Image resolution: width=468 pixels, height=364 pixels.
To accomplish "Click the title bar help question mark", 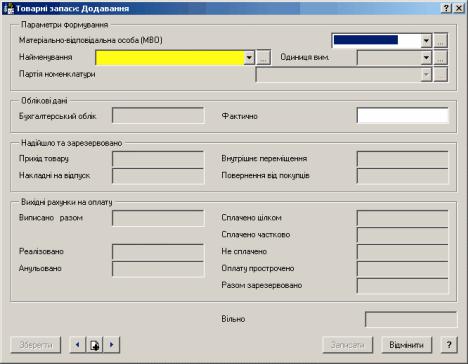I will pyautogui.click(x=447, y=8).
